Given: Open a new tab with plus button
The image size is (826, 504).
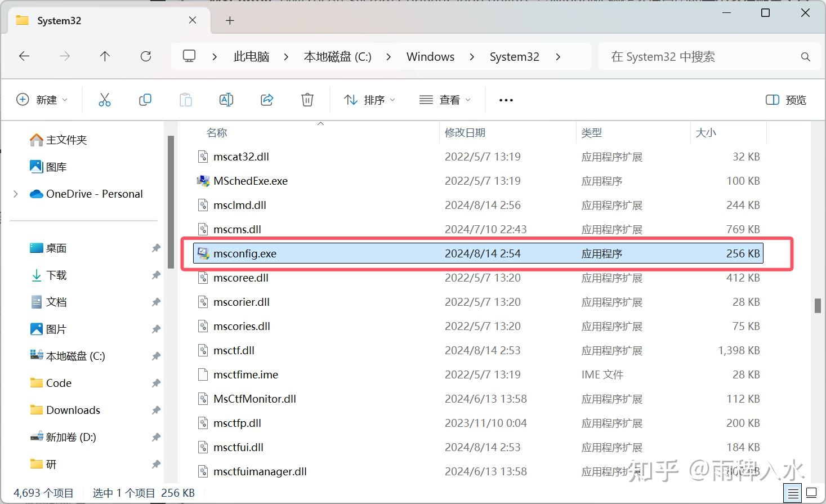Looking at the screenshot, I should point(229,20).
